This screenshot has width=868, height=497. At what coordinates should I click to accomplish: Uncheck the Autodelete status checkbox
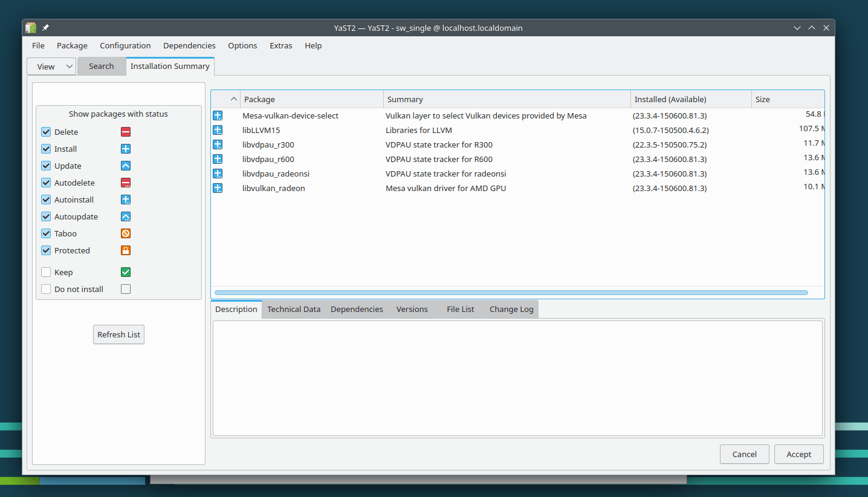pos(46,183)
